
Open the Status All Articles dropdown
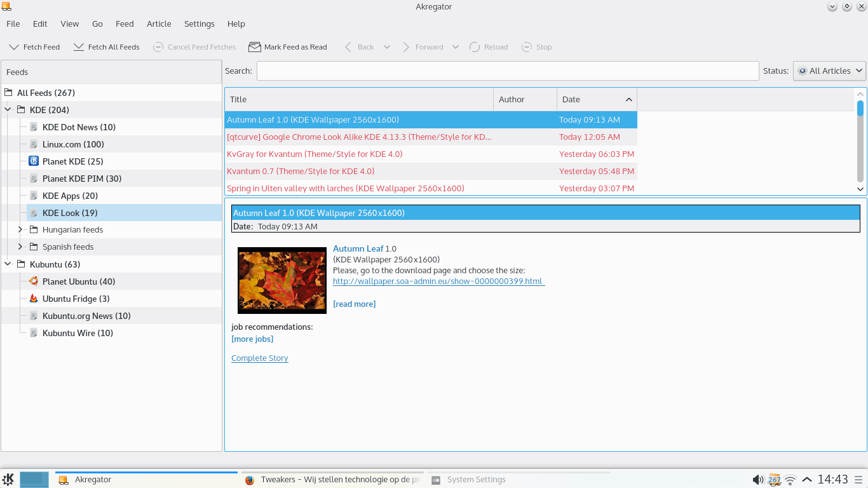point(829,71)
